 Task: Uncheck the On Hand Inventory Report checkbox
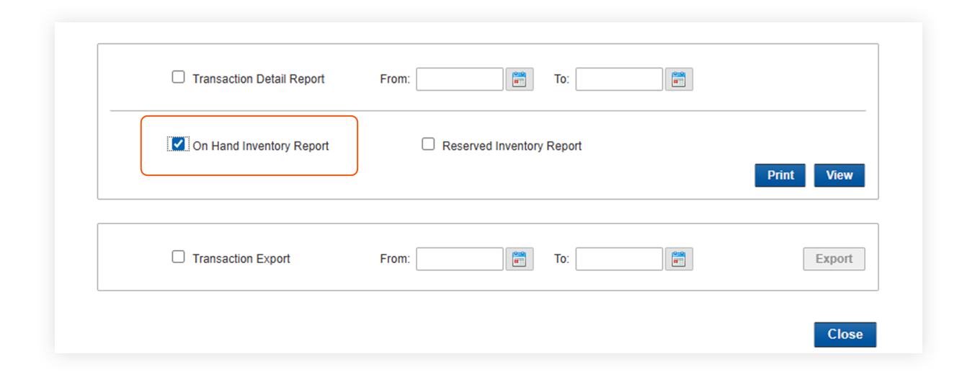178,144
